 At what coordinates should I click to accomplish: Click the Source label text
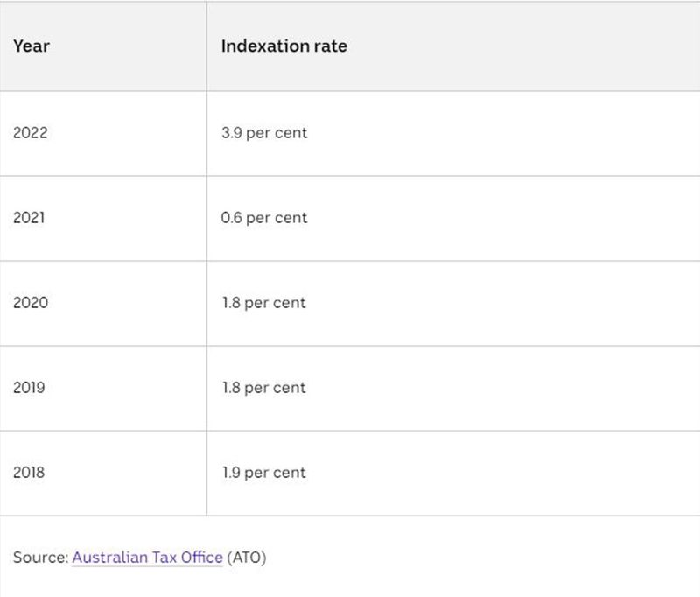(x=40, y=558)
